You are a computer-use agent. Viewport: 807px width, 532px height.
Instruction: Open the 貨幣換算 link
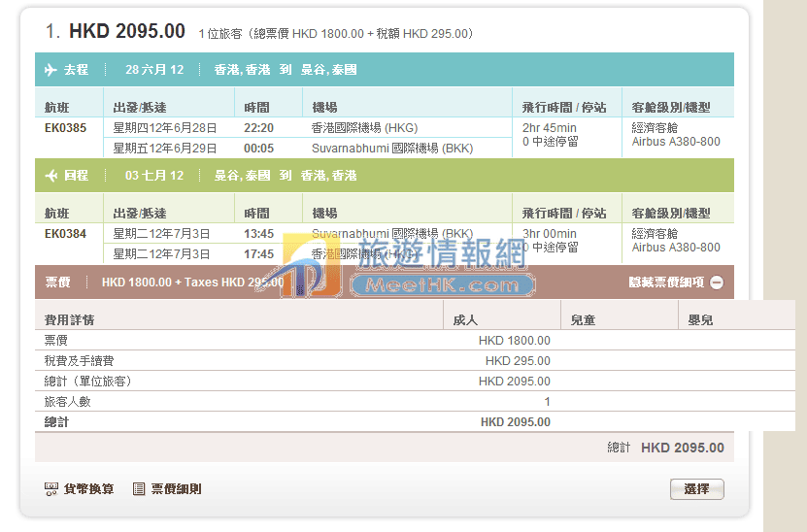(88, 489)
